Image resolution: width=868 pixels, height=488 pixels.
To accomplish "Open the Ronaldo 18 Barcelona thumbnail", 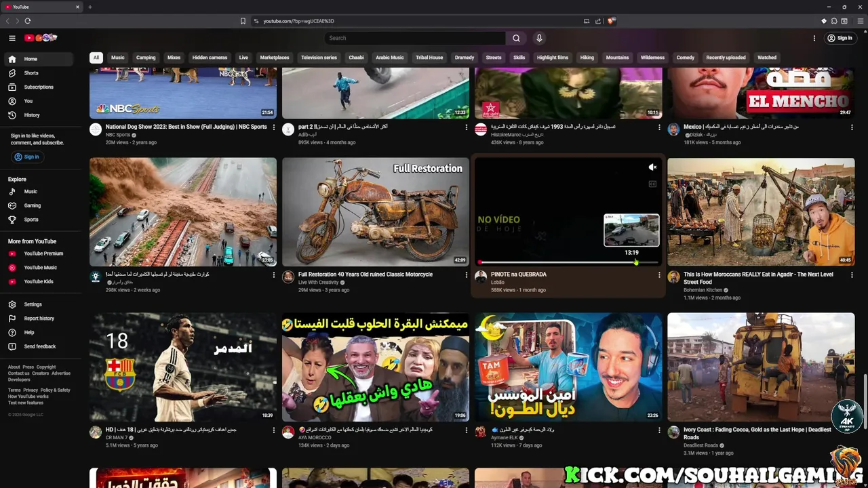I will (x=183, y=367).
